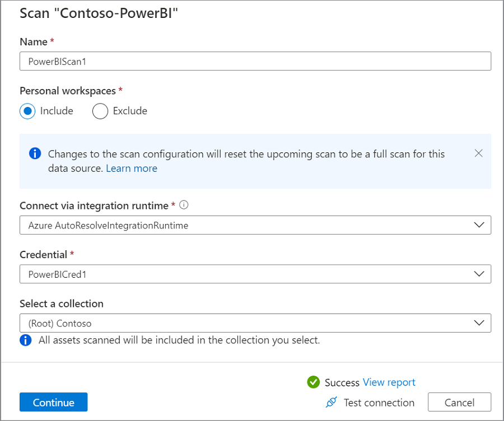The image size is (504, 421).
Task: Select the Include personal workspaces option
Action: click(x=27, y=111)
